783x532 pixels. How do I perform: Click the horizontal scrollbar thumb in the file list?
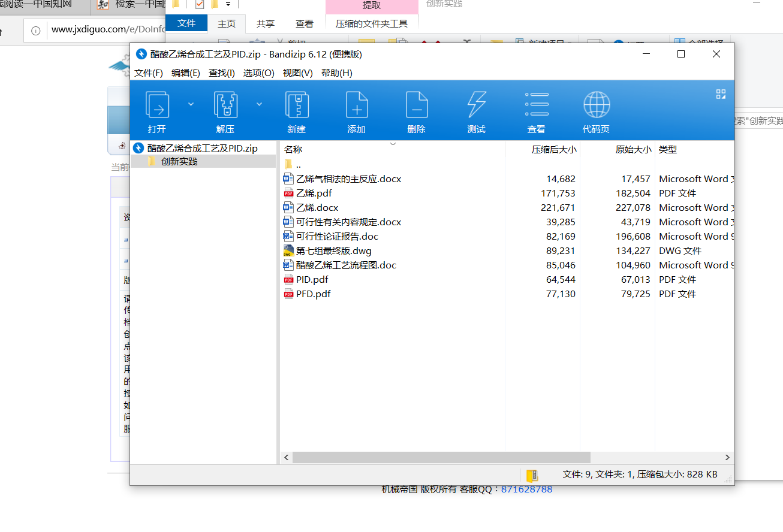(442, 457)
